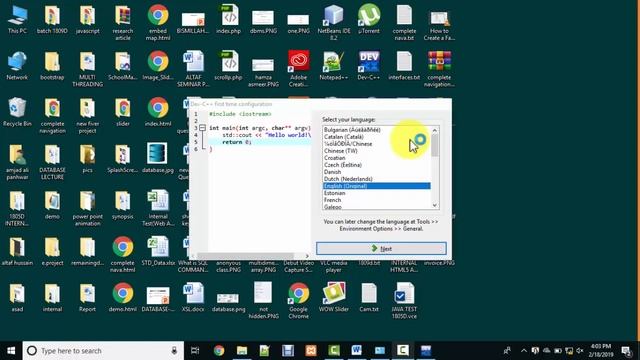Show hidden system tray icons
640x360 pixels.
524,351
